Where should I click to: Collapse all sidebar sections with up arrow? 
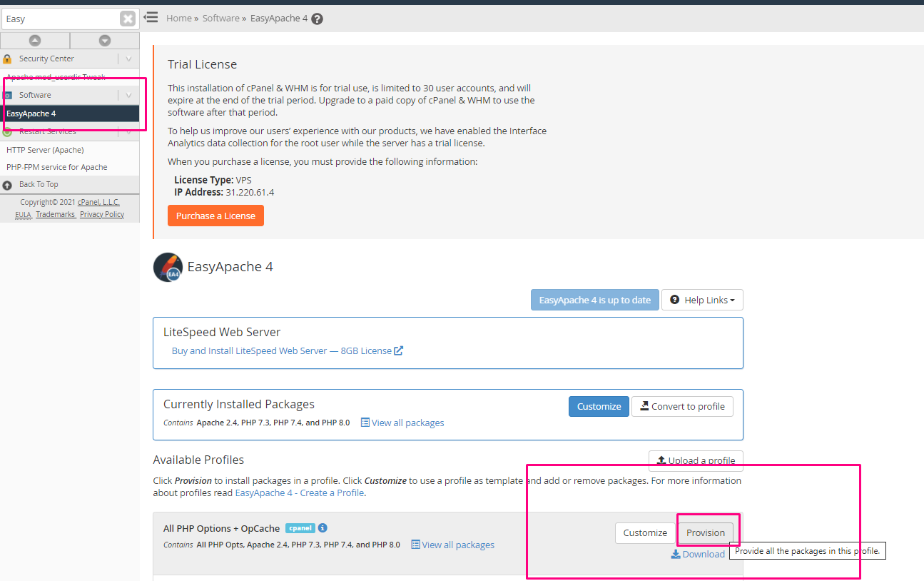pyautogui.click(x=35, y=41)
